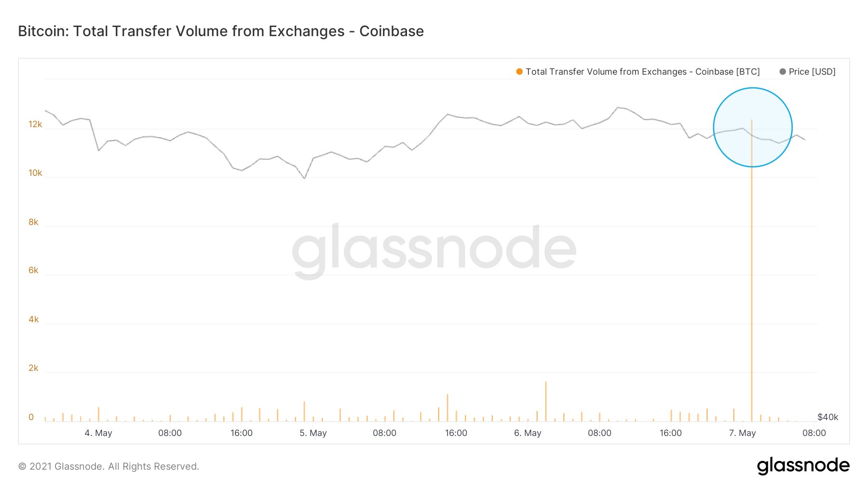The image size is (868, 488).
Task: Click the Glassnode copyright notice
Action: [x=108, y=466]
